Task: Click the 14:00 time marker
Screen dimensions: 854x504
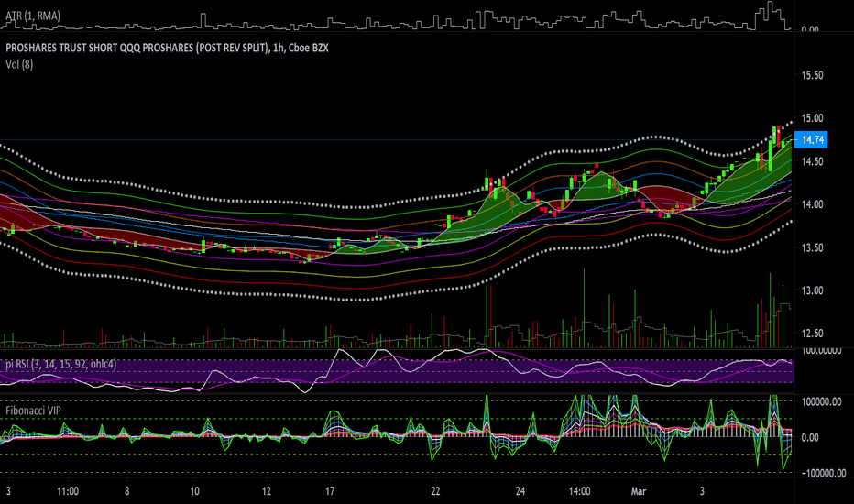Action: pos(579,491)
